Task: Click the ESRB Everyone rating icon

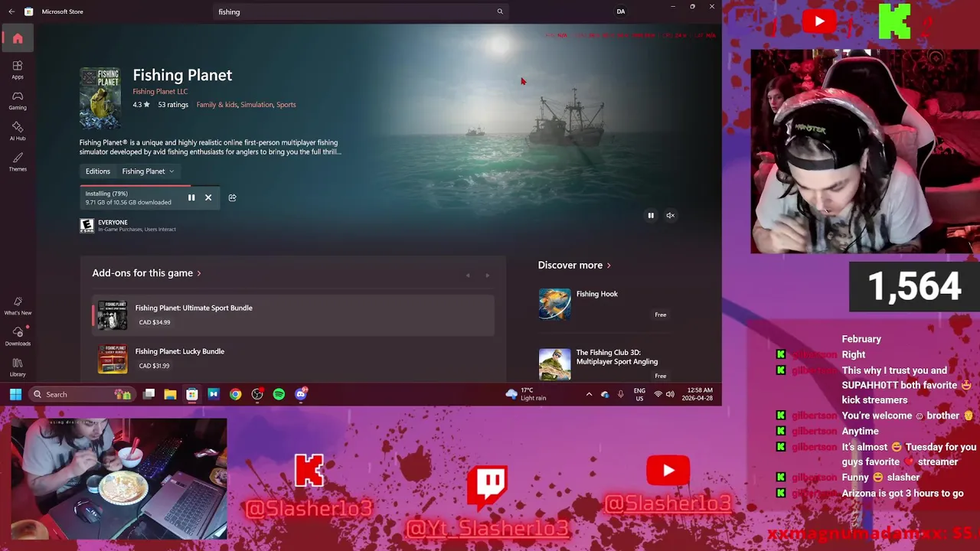Action: [x=87, y=225]
